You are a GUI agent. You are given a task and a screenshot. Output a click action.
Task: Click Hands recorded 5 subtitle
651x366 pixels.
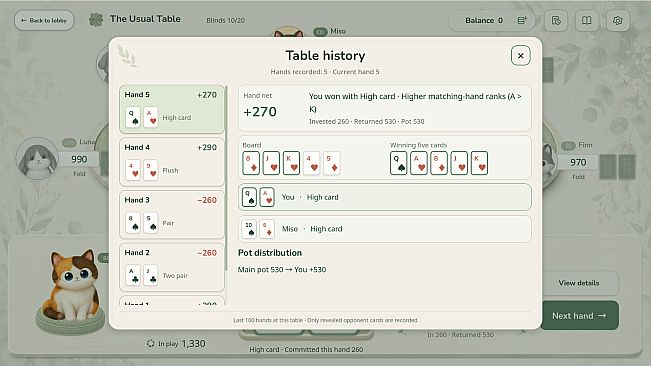[x=325, y=72]
